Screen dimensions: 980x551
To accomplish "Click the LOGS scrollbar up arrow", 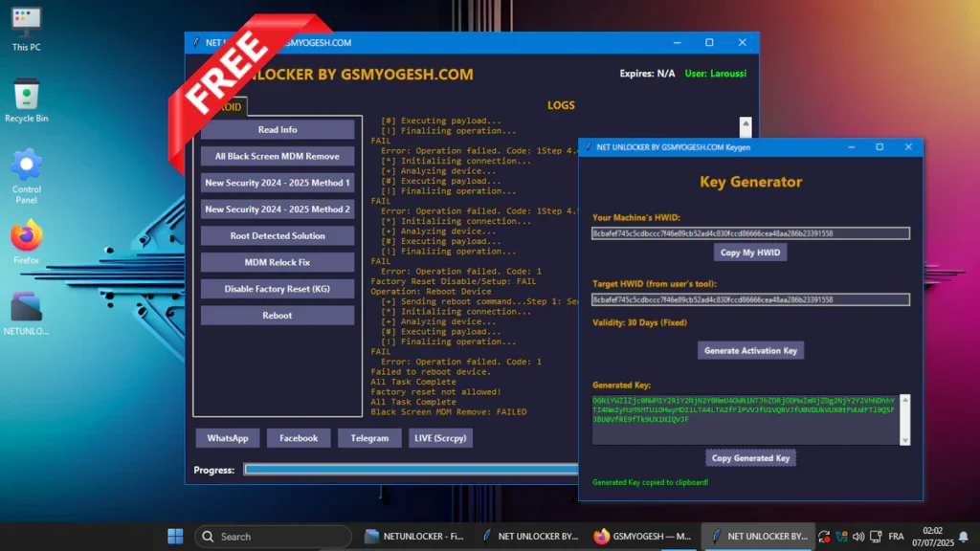I will [x=746, y=125].
